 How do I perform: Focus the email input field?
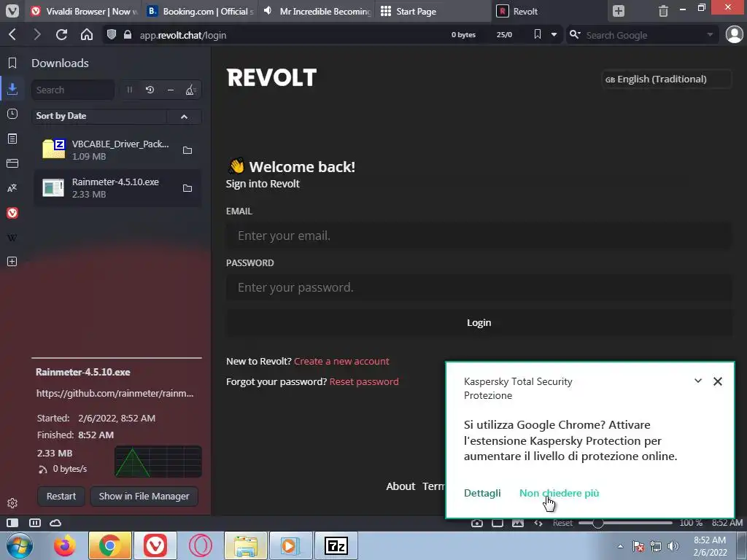(479, 236)
